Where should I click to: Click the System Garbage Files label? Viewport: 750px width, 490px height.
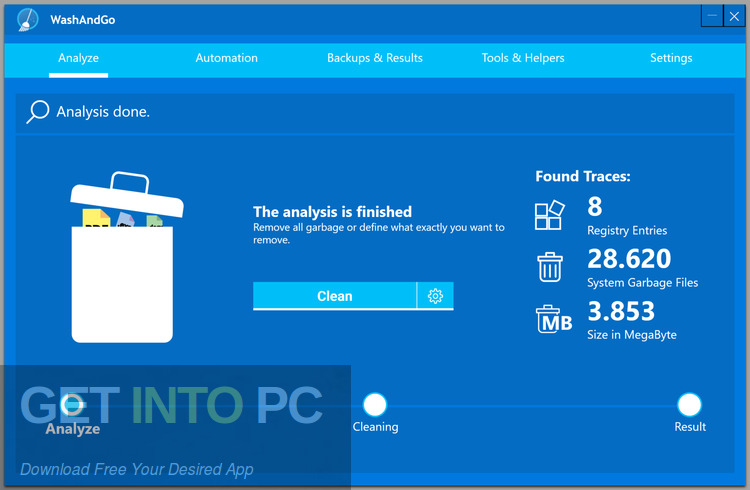(x=642, y=283)
